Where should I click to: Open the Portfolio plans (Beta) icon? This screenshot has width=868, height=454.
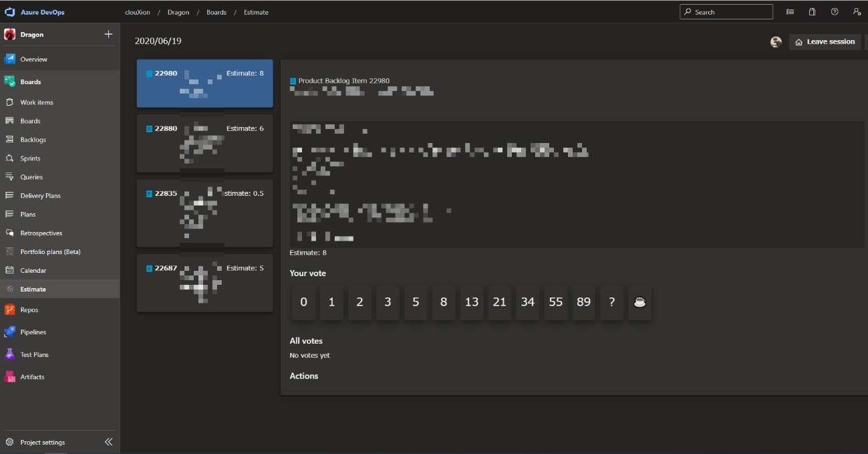coord(9,252)
